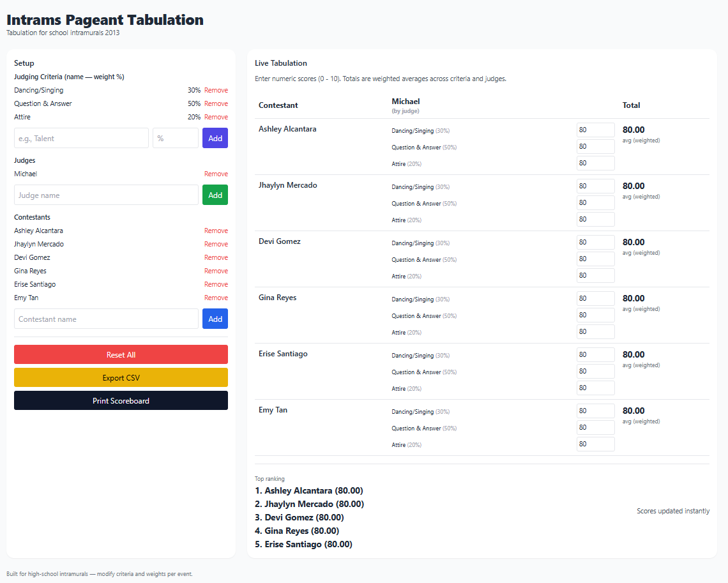728x583 pixels.
Task: Focus the criteria name field 'e.g., Talent'
Action: 81,138
